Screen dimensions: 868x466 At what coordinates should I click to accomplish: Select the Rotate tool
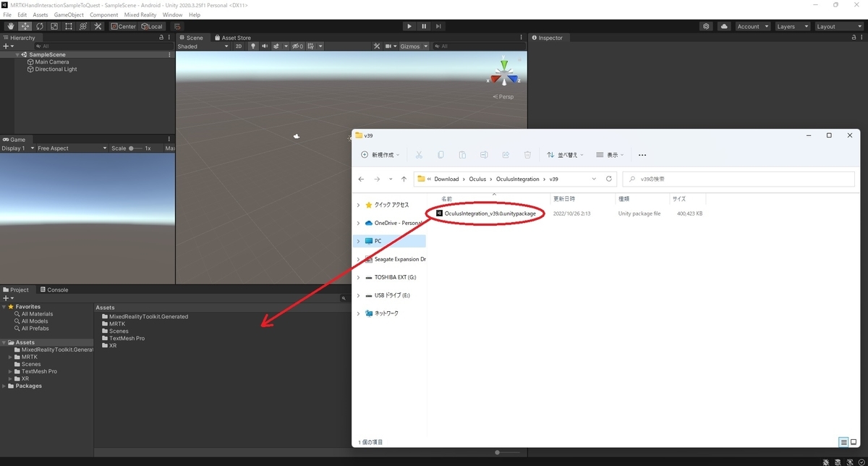coord(40,26)
